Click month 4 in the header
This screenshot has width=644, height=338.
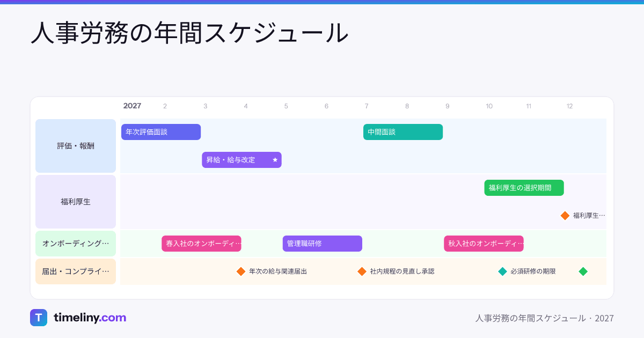pos(246,106)
